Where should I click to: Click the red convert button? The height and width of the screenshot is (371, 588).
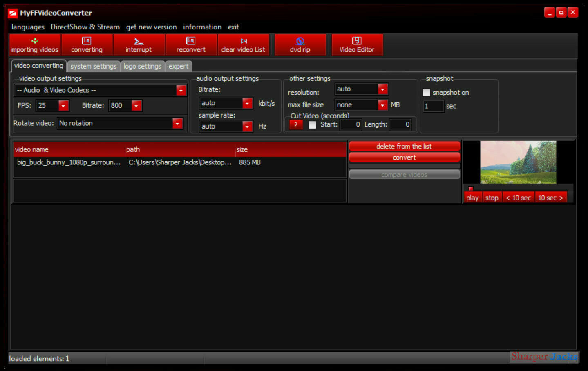click(405, 158)
